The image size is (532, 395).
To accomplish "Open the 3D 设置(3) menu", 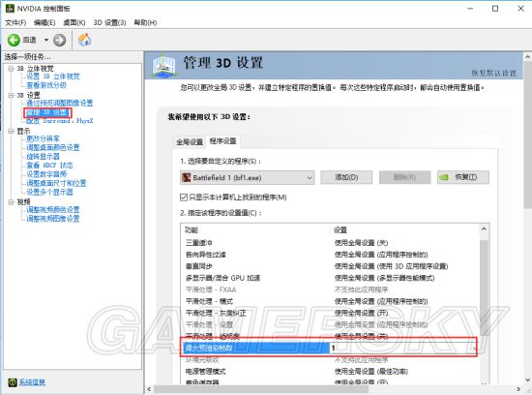I will tap(109, 23).
